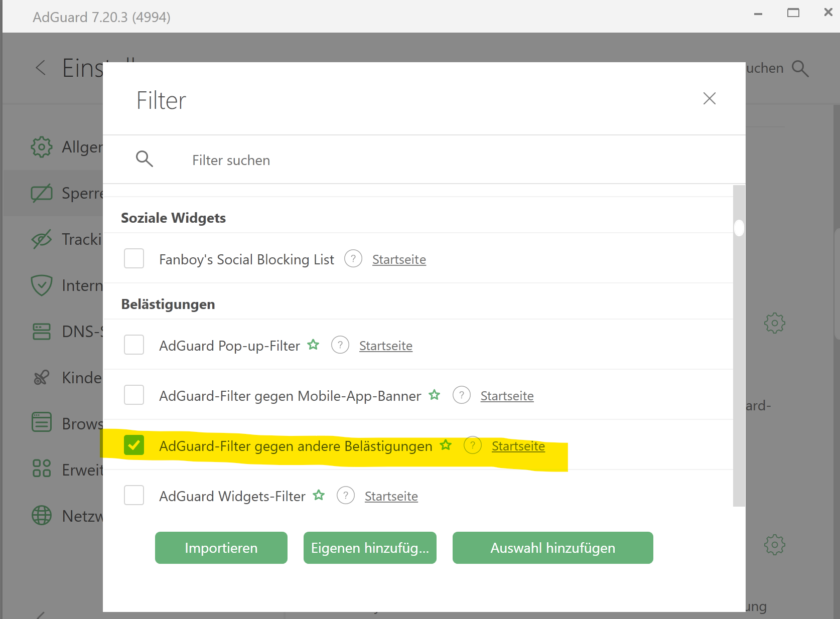The height and width of the screenshot is (619, 840).
Task: Click the Belästigungen section heading
Action: click(168, 304)
